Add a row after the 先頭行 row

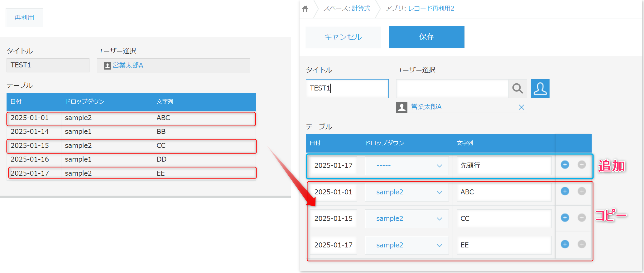click(565, 165)
